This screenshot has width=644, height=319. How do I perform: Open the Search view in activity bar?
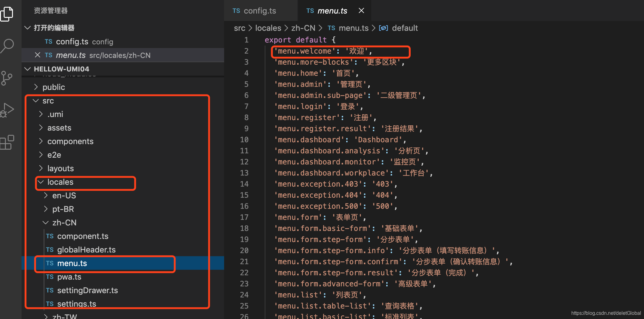click(7, 46)
